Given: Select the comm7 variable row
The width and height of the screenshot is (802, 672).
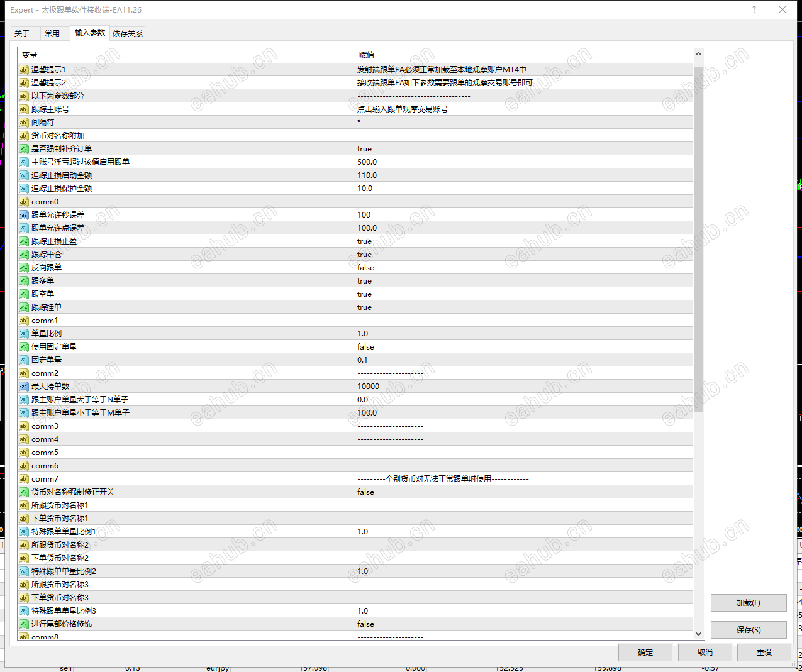Looking at the screenshot, I should 356,479.
